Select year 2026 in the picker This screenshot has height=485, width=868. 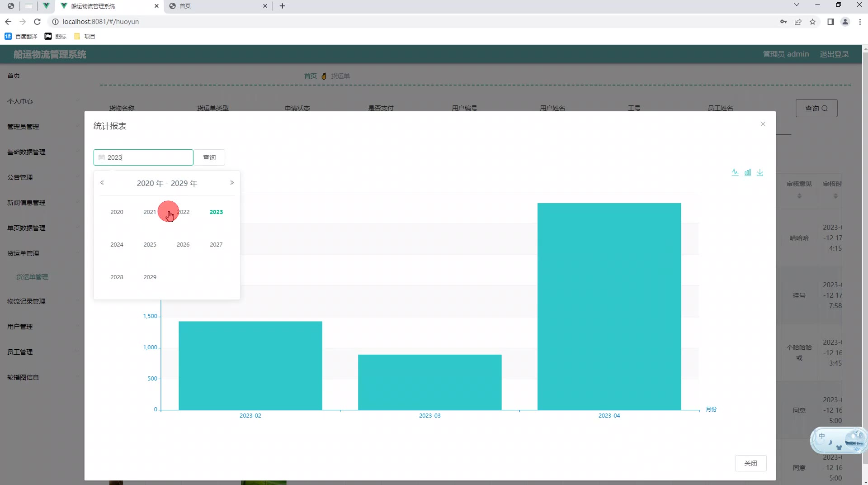point(183,244)
